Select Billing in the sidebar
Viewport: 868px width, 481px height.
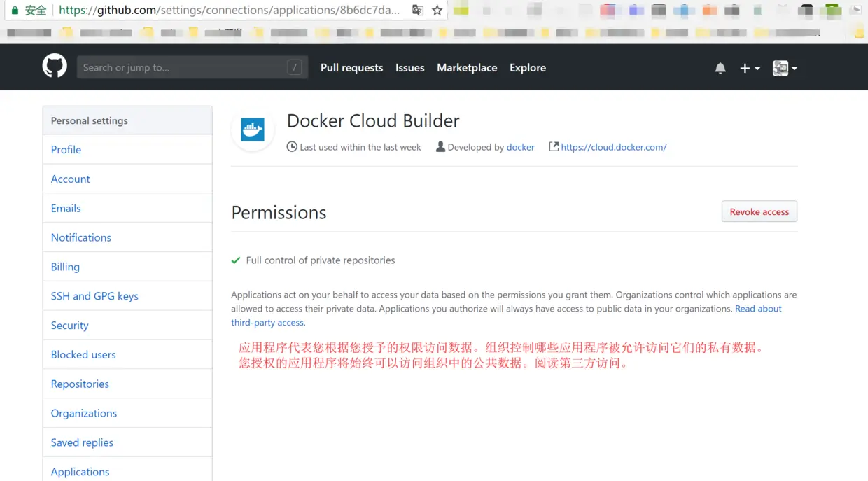[127, 267]
